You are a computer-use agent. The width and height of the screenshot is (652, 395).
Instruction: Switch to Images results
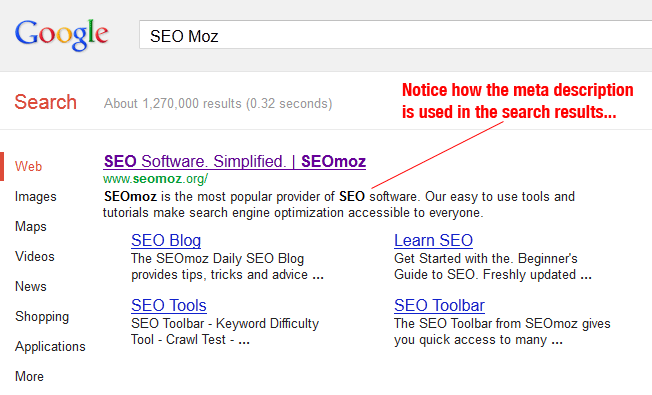35,197
